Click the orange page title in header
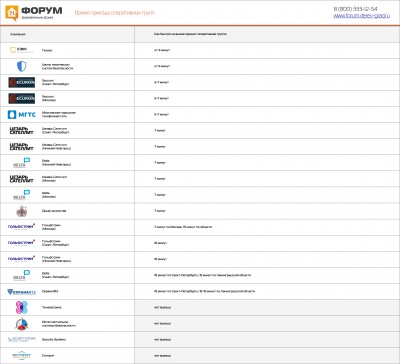The height and width of the screenshot is (364, 400). coord(115,13)
